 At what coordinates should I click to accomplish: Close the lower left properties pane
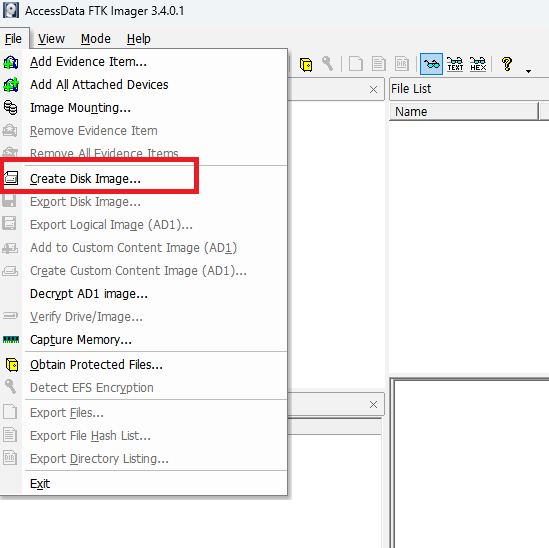(373, 405)
